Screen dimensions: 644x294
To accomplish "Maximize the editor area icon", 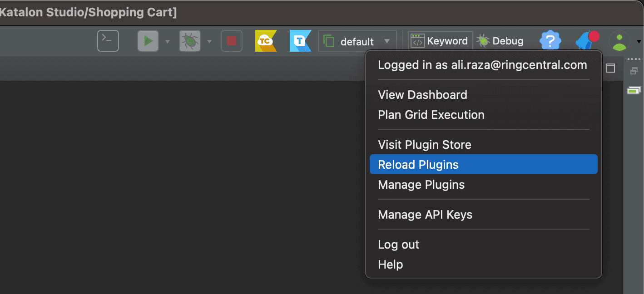I will (611, 68).
